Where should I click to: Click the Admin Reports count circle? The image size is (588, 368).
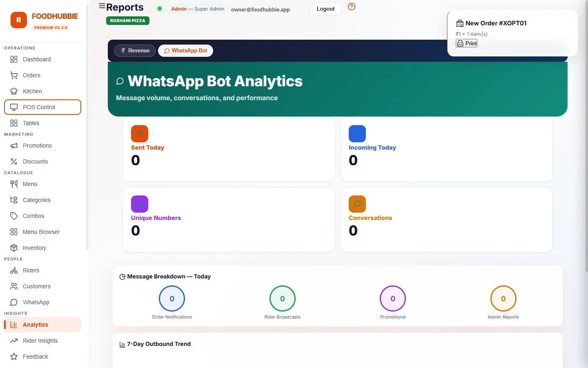503,298
